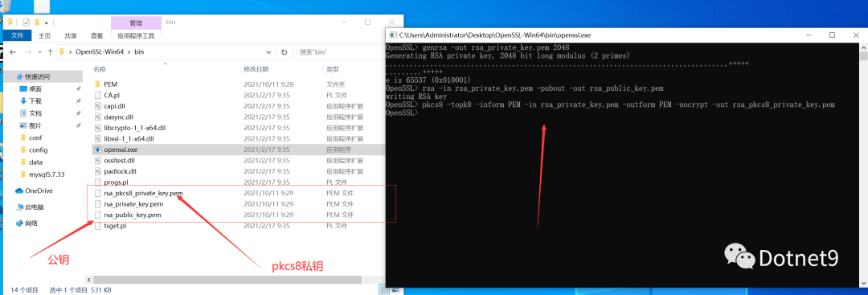Refresh the bin folder view
Image resolution: width=868 pixels, height=295 pixels.
[284, 52]
